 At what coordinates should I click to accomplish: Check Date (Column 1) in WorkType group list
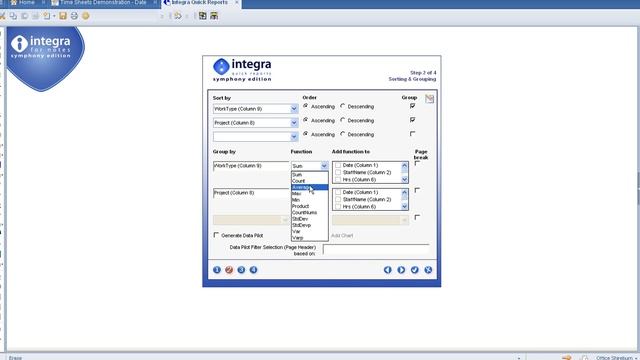click(x=338, y=165)
